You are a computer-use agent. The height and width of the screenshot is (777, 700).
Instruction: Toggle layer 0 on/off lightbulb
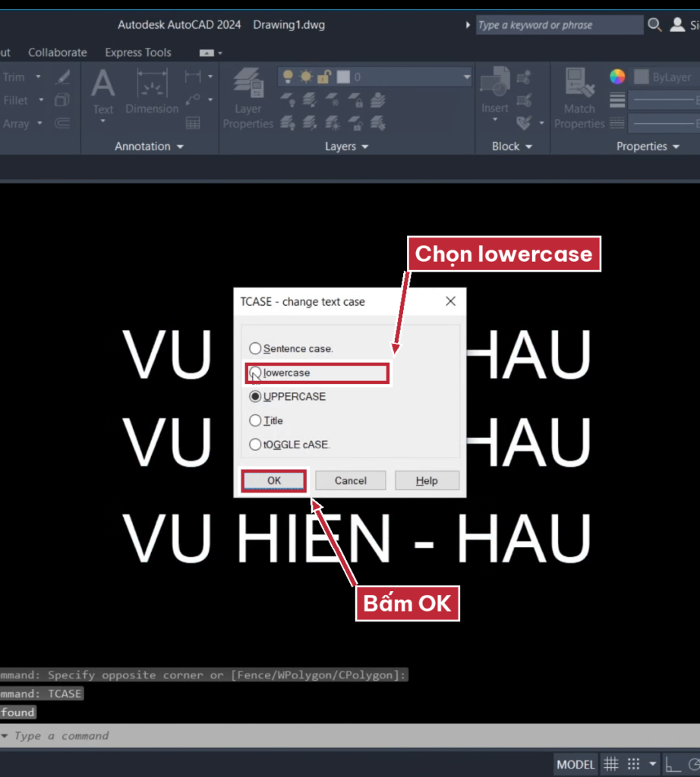tap(288, 77)
